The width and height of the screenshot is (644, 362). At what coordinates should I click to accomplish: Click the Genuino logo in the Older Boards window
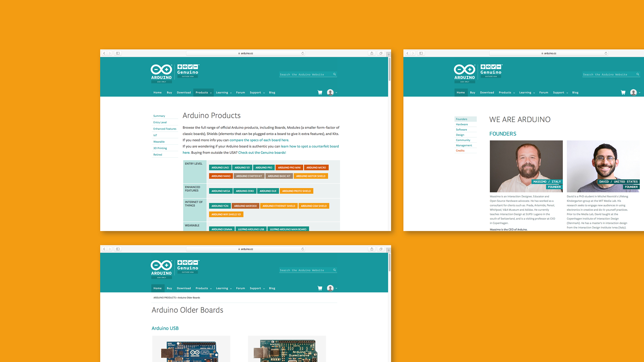[x=188, y=267]
